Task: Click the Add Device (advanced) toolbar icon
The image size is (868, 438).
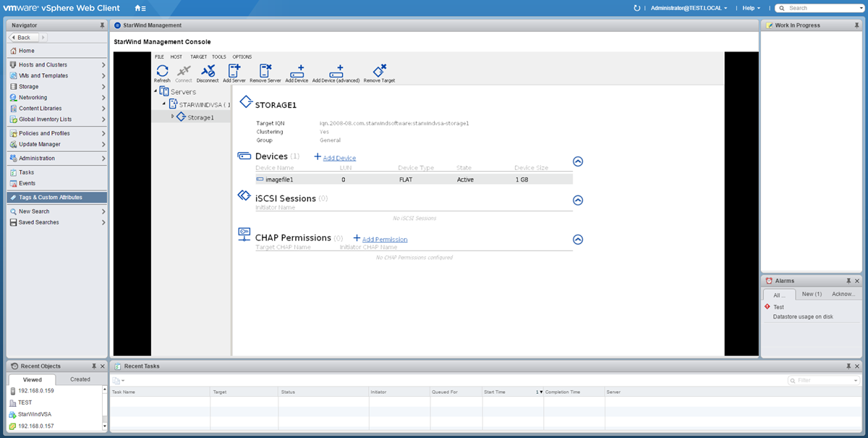Action: click(336, 71)
